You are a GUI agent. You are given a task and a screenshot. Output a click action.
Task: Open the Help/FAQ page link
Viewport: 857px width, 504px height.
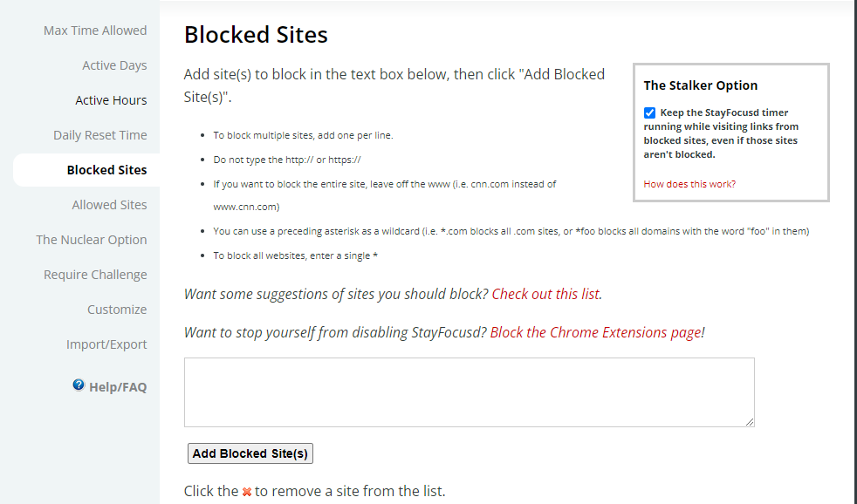pyautogui.click(x=118, y=387)
